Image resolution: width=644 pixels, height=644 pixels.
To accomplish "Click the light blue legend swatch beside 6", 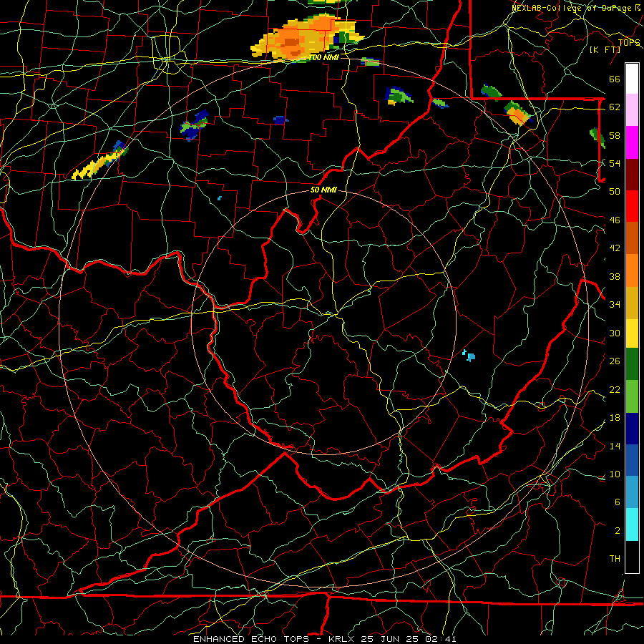I will click(x=632, y=492).
